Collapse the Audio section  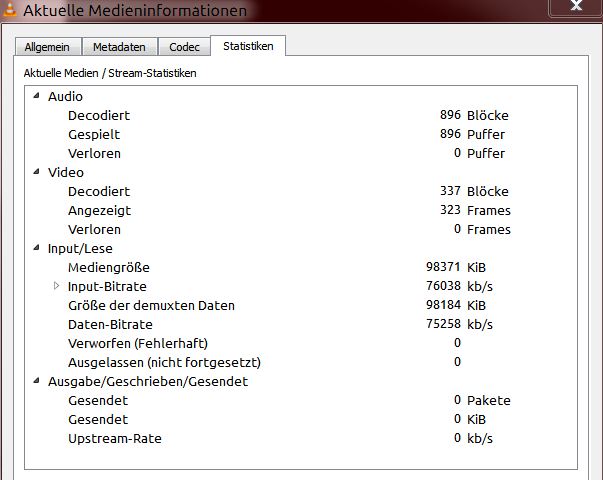pos(37,95)
